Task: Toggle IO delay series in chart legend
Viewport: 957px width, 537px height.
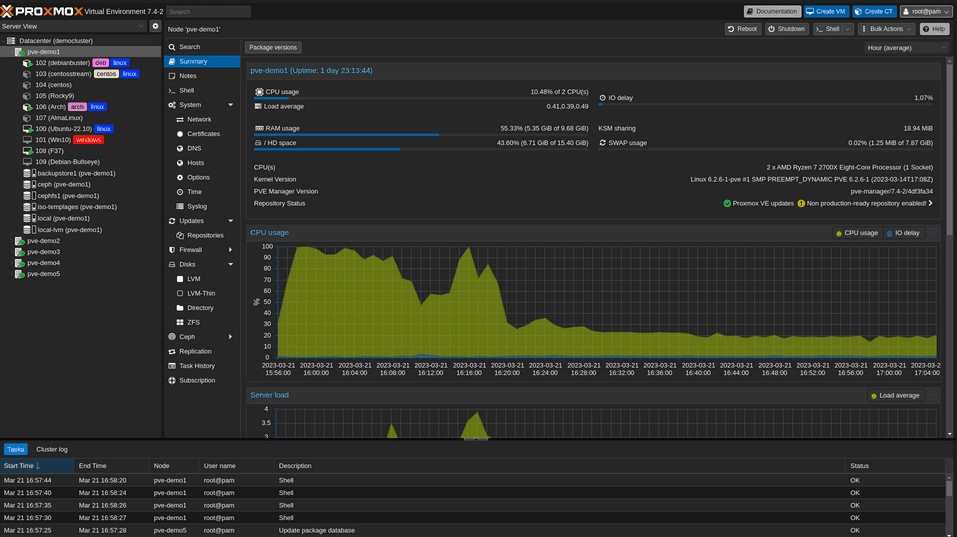Action: 903,233
